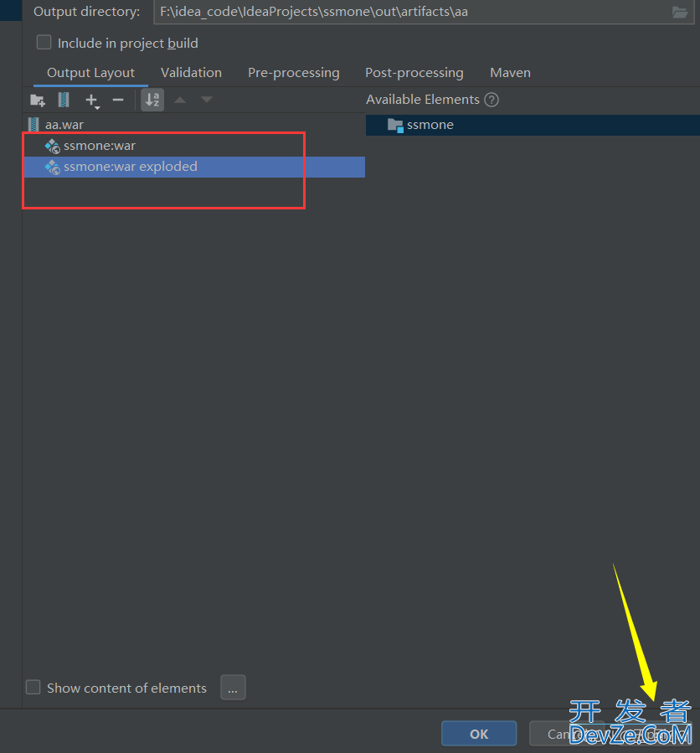Image resolution: width=700 pixels, height=753 pixels.
Task: Open the Pre-processing tab
Action: click(x=293, y=73)
